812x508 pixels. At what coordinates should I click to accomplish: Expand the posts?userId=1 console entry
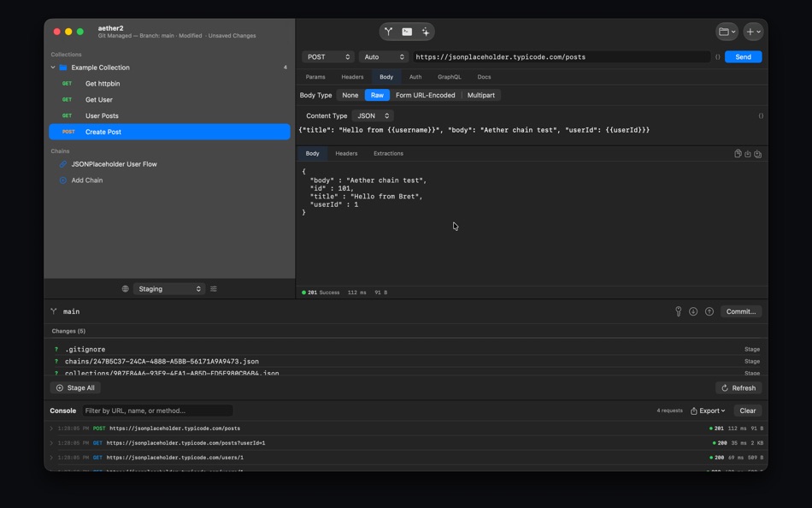coord(51,443)
